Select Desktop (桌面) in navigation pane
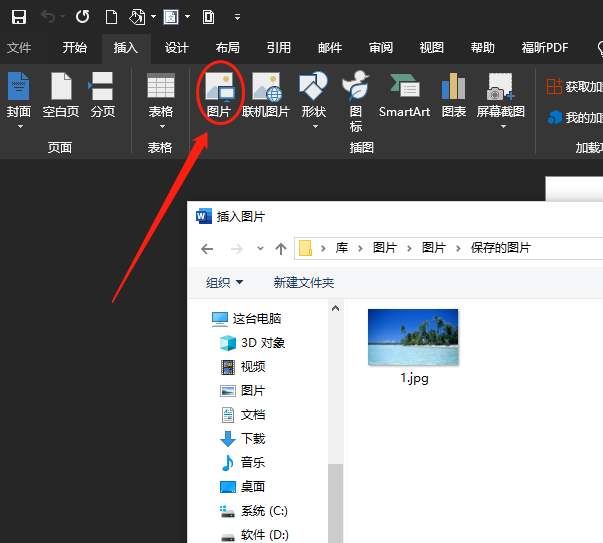Viewport: 603px width, 543px height. coord(252,487)
